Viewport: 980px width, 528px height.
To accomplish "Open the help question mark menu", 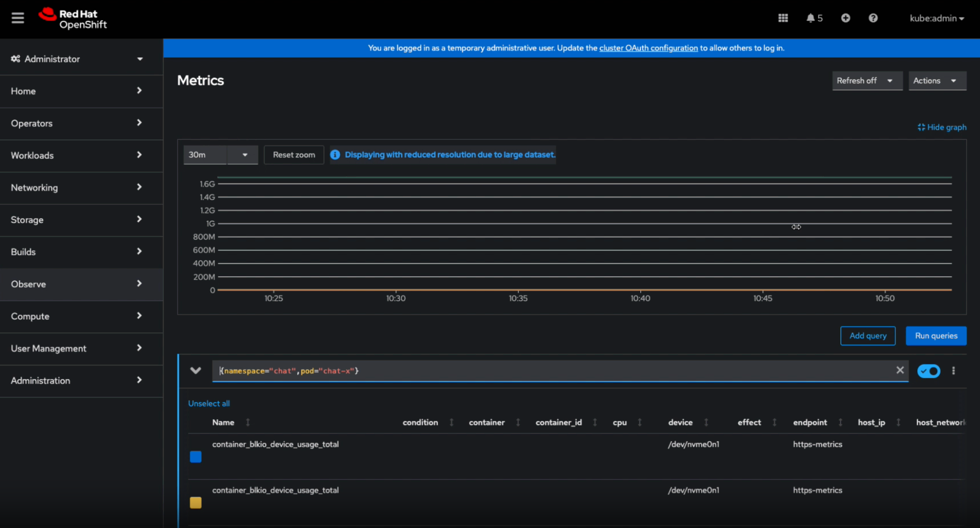I will 873,18.
